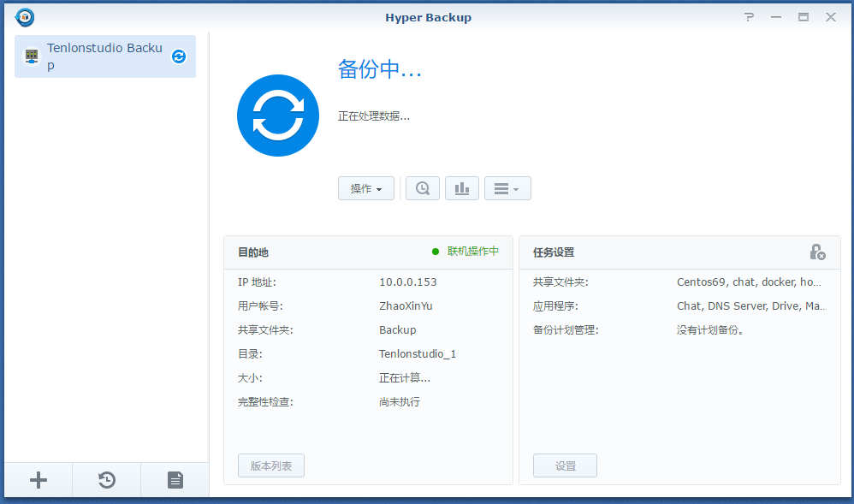The height and width of the screenshot is (504, 854).
Task: Click the Hyper Backup app logo icon
Action: pyautogui.click(x=25, y=17)
